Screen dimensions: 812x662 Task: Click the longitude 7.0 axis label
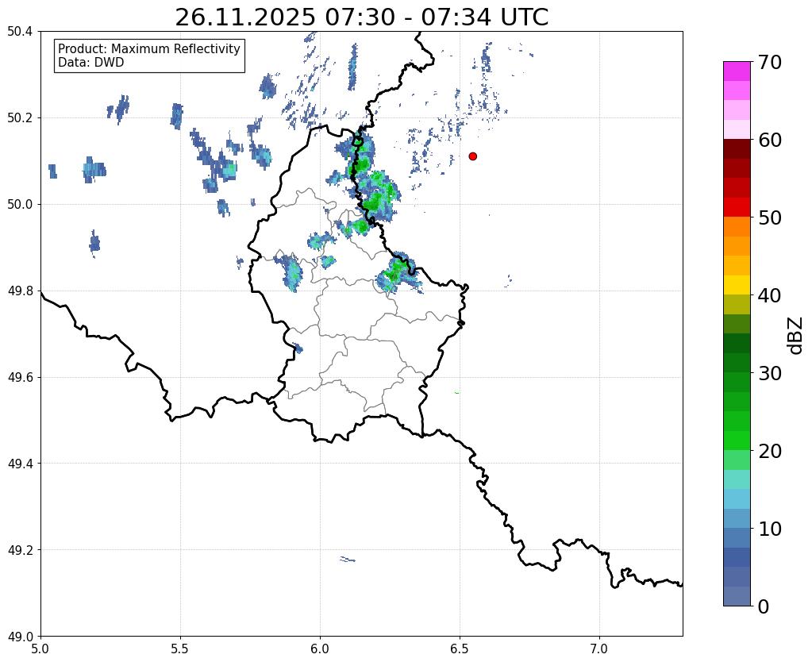point(599,649)
